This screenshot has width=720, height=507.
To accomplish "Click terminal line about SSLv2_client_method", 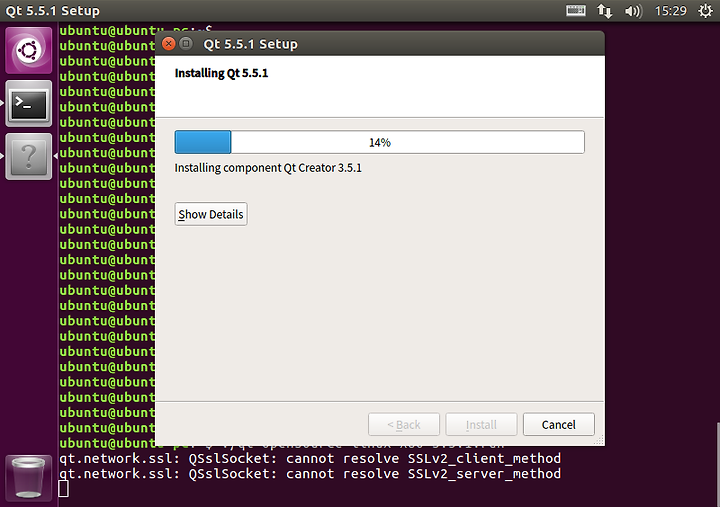I will coord(310,458).
